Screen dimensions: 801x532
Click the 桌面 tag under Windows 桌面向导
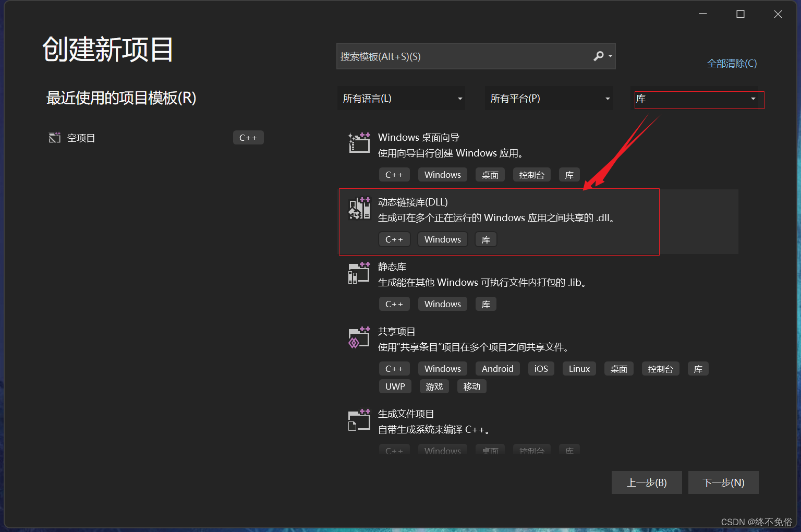point(490,175)
